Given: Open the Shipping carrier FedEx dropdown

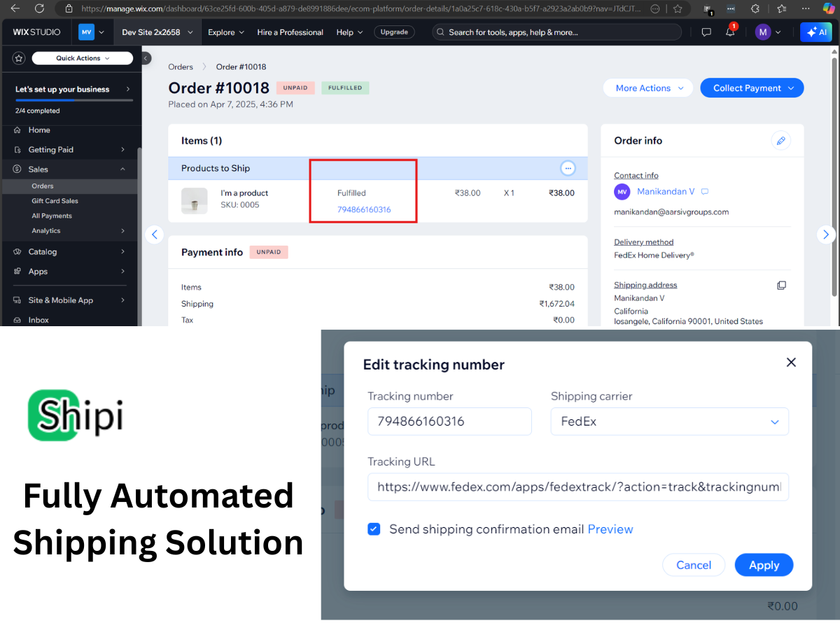Looking at the screenshot, I should [774, 421].
